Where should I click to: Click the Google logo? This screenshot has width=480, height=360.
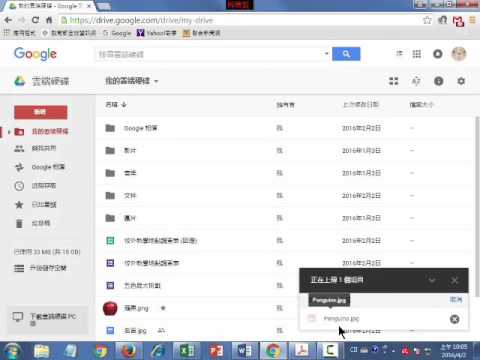pyautogui.click(x=35, y=54)
